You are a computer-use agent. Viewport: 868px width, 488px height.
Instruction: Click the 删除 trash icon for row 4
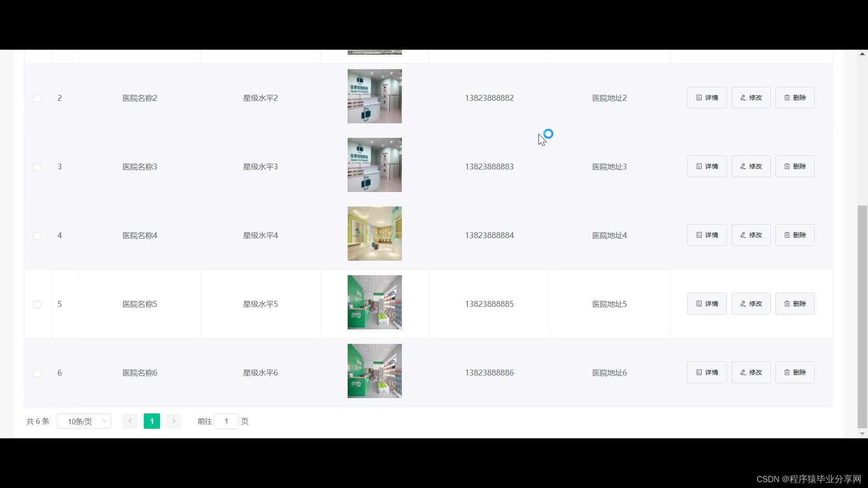[x=787, y=235]
